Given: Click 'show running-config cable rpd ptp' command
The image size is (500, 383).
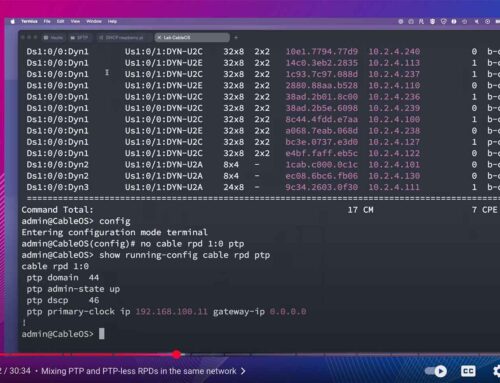Looking at the screenshot, I should 185,255.
